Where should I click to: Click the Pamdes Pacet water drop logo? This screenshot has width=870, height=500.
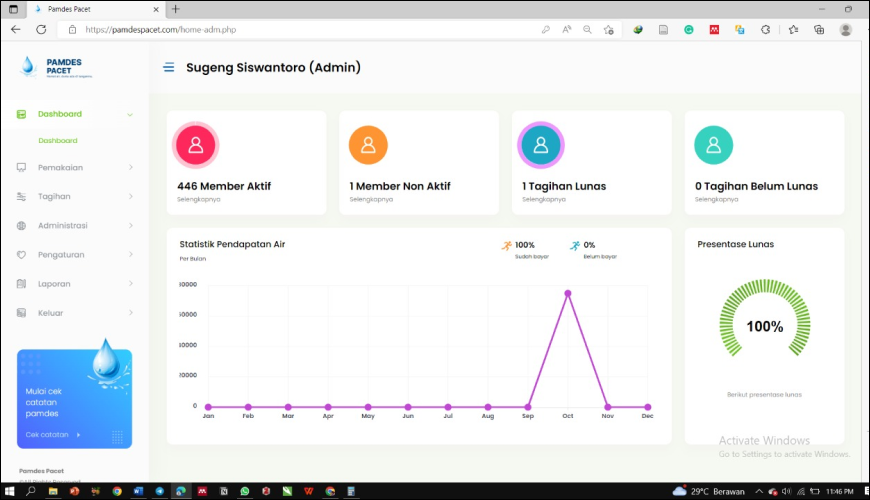pos(28,67)
